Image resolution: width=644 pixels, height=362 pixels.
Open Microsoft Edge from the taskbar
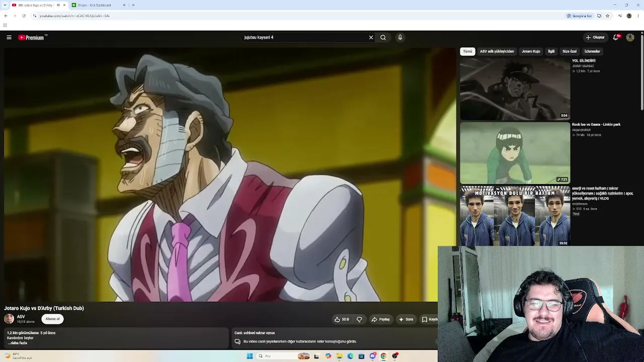(350, 356)
